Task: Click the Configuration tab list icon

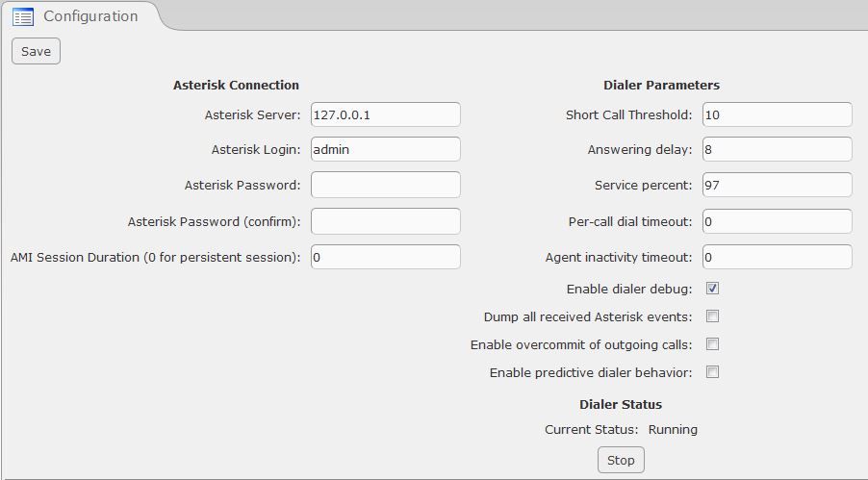Action: click(23, 16)
